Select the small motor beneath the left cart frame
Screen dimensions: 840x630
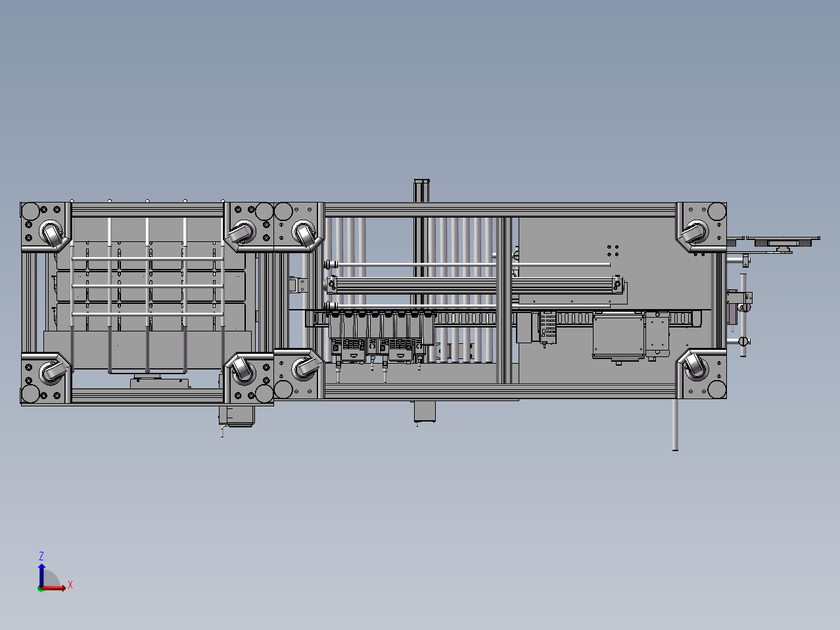235,416
